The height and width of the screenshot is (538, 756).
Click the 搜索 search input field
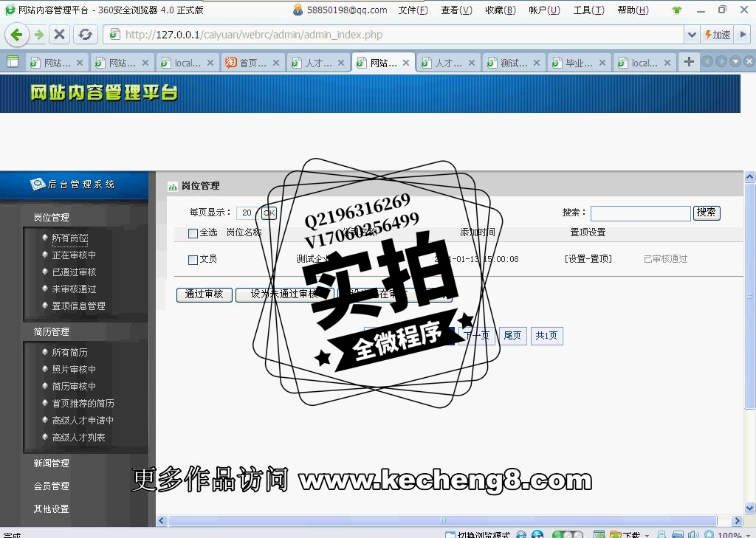coord(640,213)
